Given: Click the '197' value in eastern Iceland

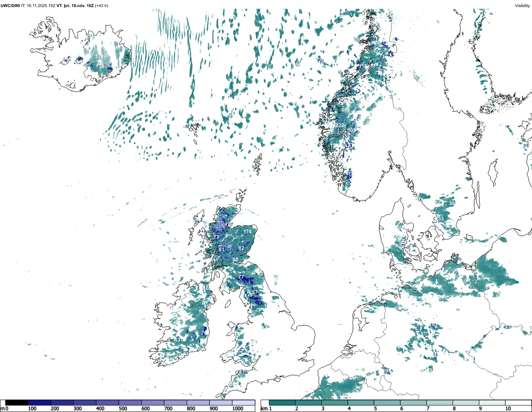Looking at the screenshot, I should pos(119,48).
